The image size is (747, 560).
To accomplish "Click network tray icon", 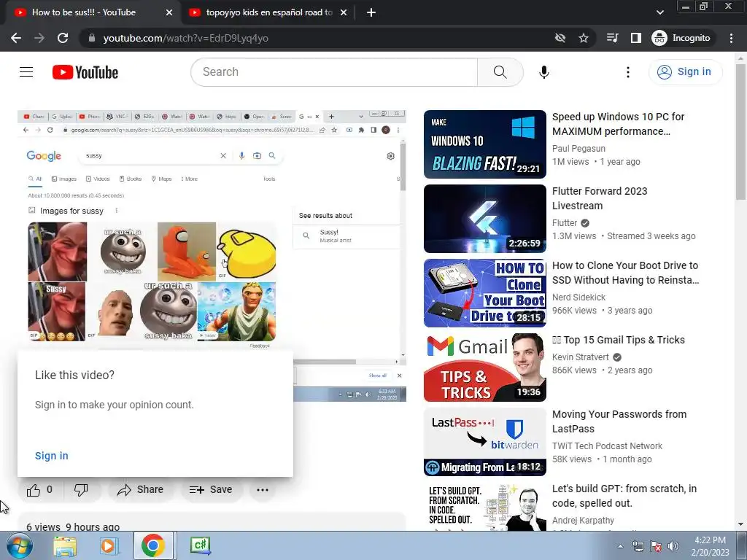I will tap(638, 546).
